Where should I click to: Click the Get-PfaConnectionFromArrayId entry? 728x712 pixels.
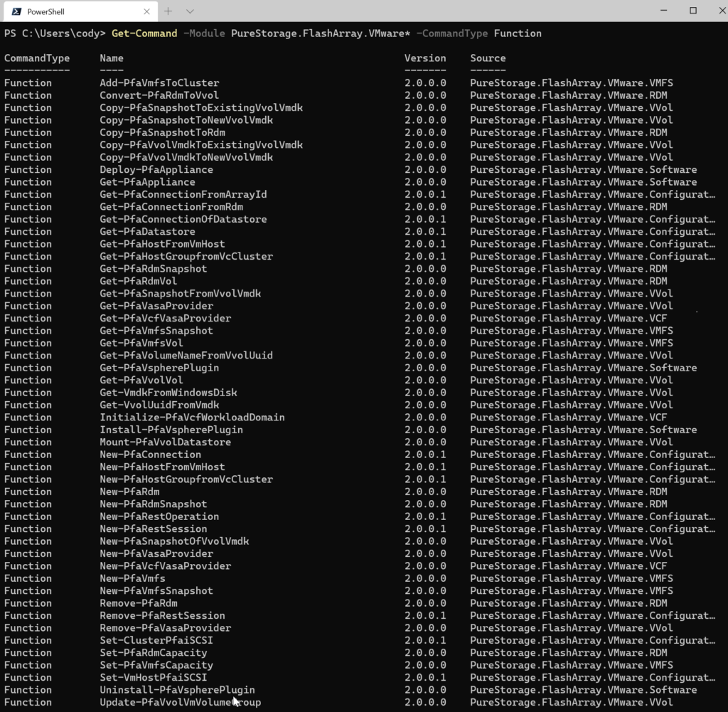183,194
